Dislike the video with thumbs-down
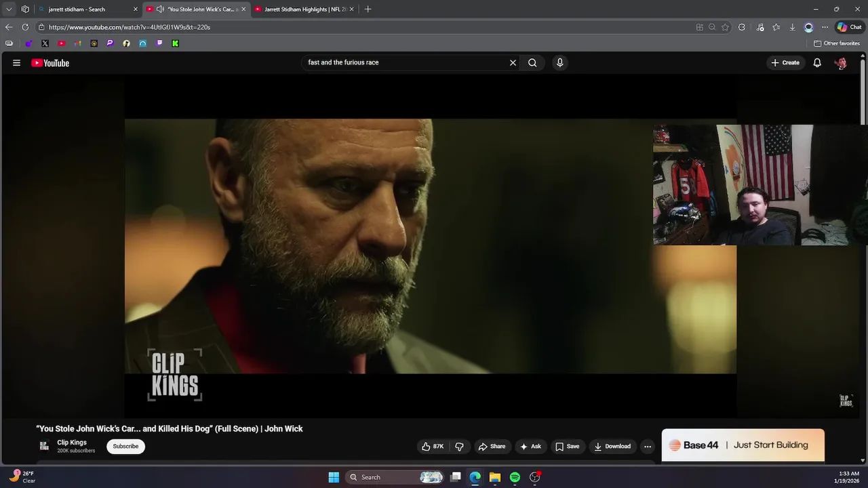This screenshot has height=488, width=868. 459,446
